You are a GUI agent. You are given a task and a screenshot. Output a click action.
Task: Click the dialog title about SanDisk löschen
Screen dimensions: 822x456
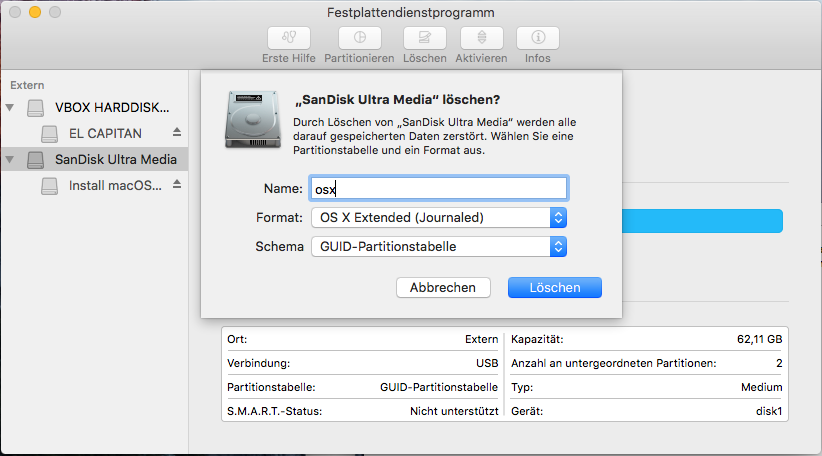click(x=397, y=100)
